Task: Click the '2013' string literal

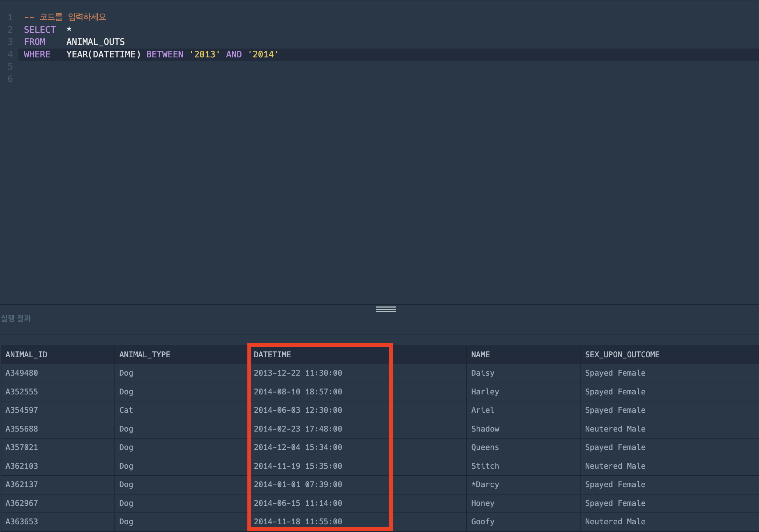Action: click(x=205, y=54)
